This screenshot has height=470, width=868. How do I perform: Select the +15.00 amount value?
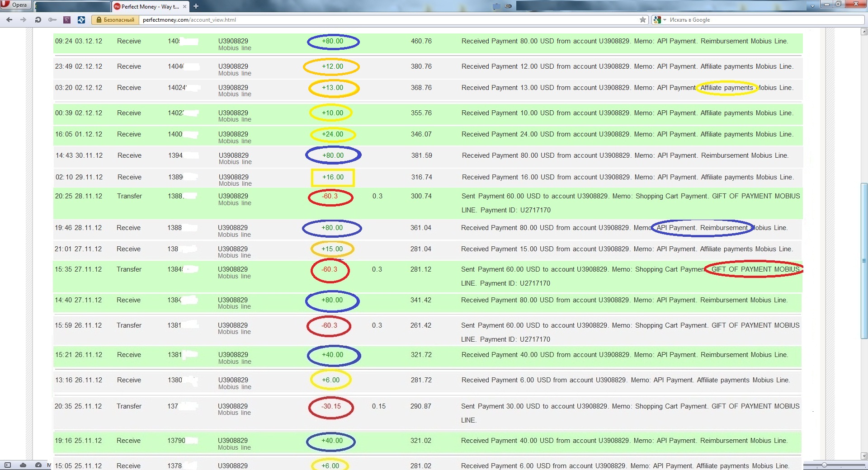click(x=332, y=249)
